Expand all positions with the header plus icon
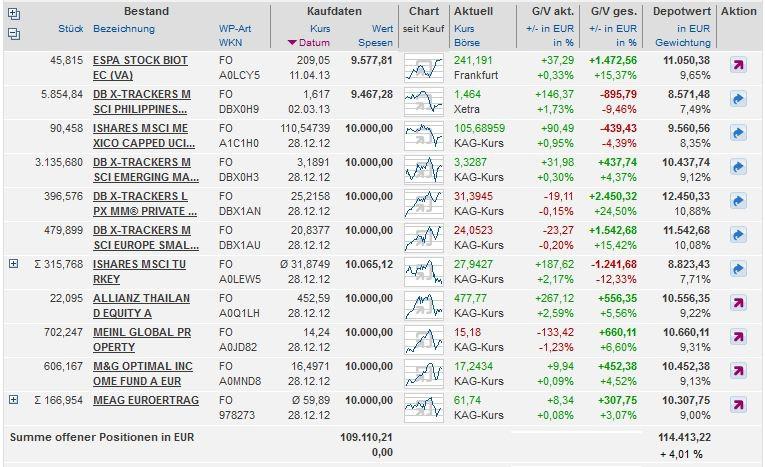 pyautogui.click(x=14, y=14)
